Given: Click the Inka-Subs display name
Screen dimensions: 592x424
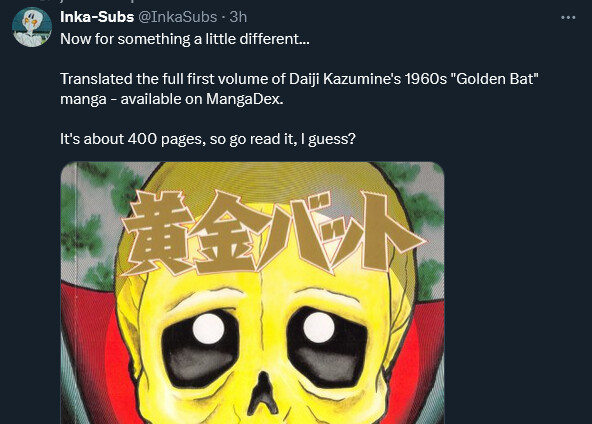Looking at the screenshot, I should (97, 17).
